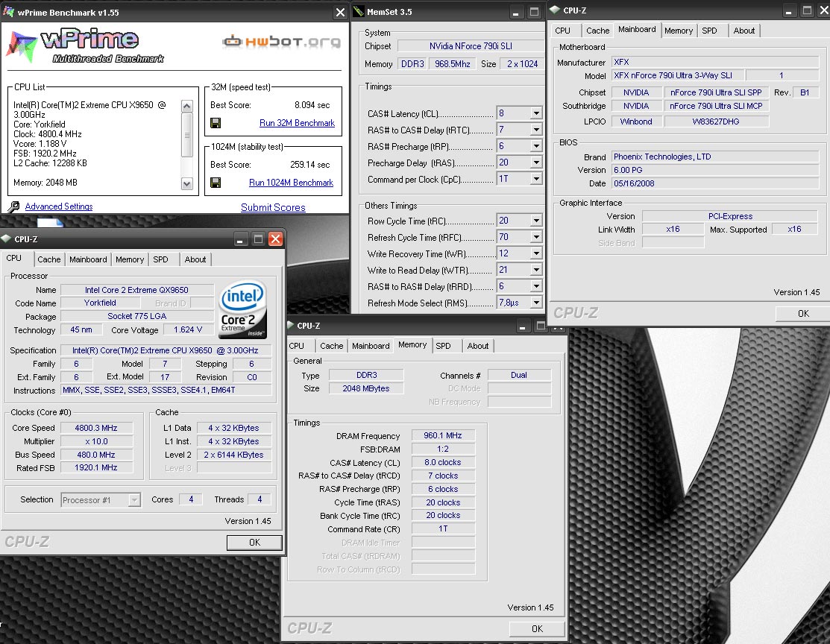
Task: Click the CPU List scroll down arrow
Action: (187, 184)
